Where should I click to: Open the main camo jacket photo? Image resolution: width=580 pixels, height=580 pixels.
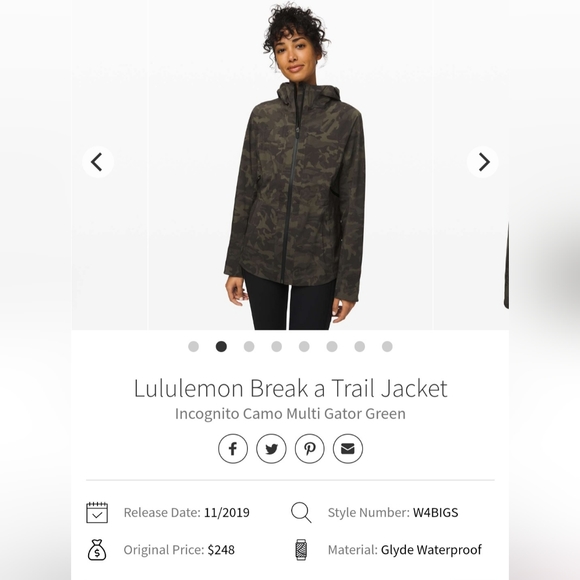click(x=290, y=165)
